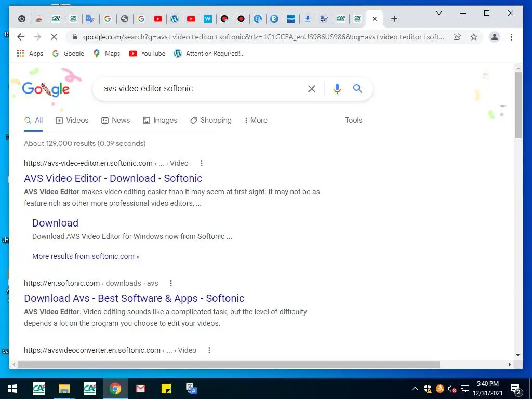Switch to the first Chrome-logo tab
The width and height of the screenshot is (532, 399).
click(22, 19)
